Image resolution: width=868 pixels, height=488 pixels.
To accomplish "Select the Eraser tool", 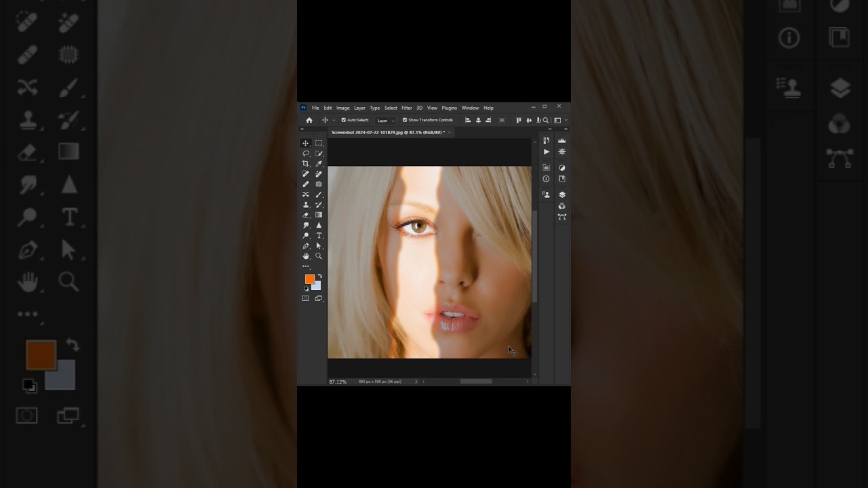I will pyautogui.click(x=306, y=215).
